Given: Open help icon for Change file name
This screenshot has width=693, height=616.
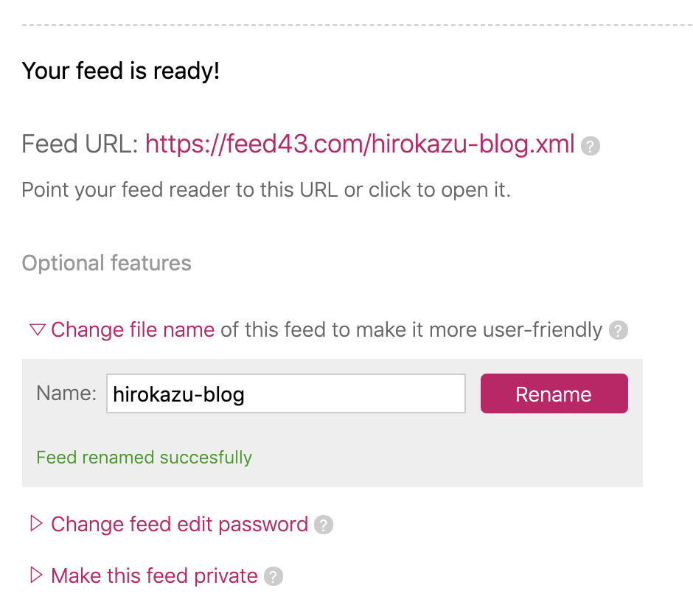Looking at the screenshot, I should tap(619, 330).
